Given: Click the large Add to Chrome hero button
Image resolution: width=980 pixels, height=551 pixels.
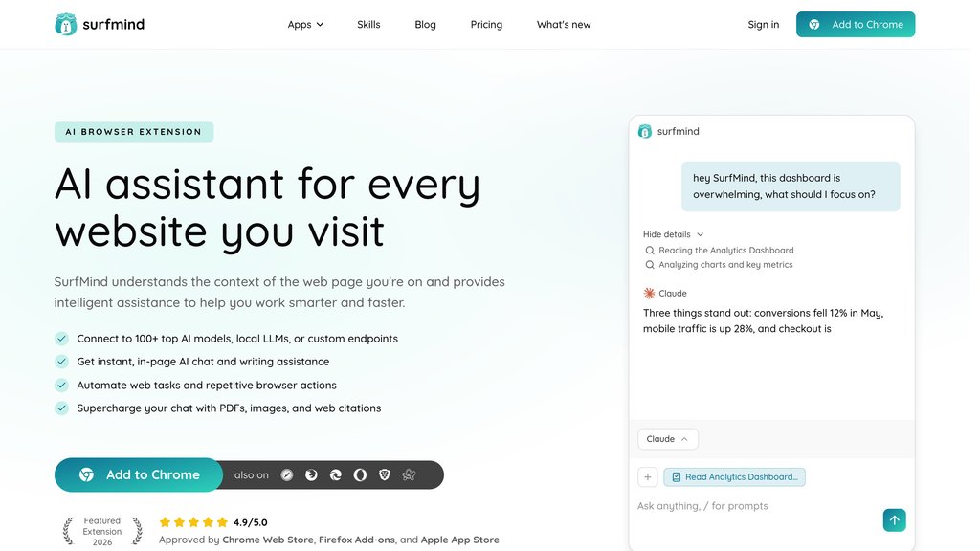Looking at the screenshot, I should (139, 474).
